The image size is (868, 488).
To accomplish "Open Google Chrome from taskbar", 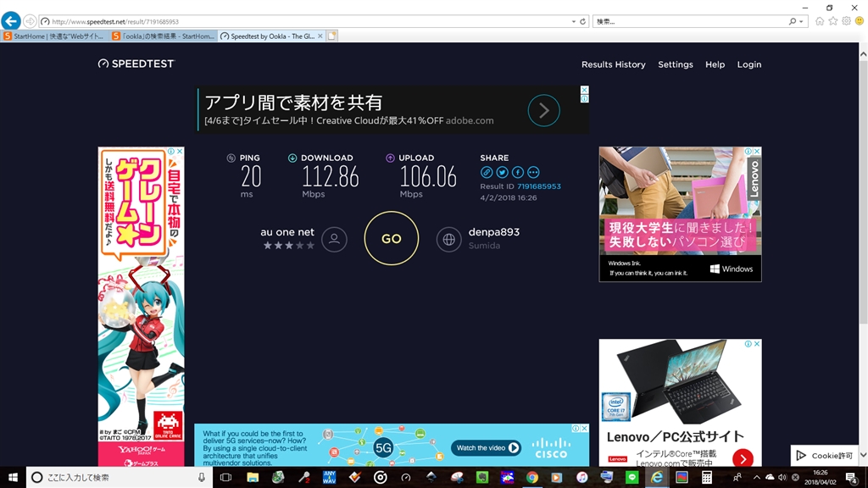I will (x=532, y=477).
